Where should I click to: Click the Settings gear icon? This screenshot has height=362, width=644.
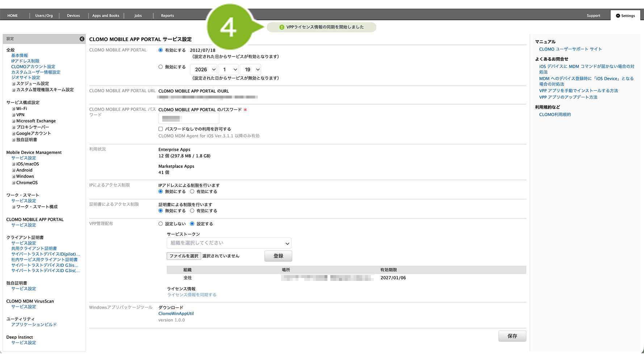click(618, 16)
